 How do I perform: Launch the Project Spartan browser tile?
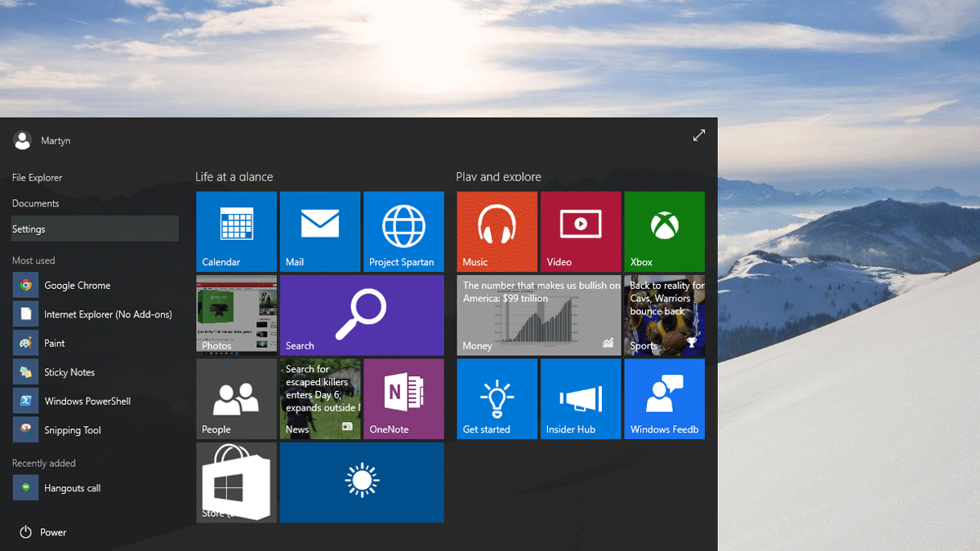pyautogui.click(x=403, y=232)
